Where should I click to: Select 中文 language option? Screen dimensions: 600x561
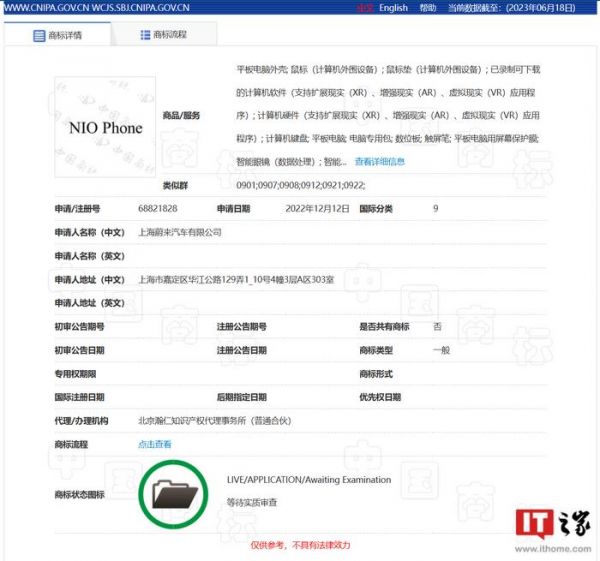point(366,8)
